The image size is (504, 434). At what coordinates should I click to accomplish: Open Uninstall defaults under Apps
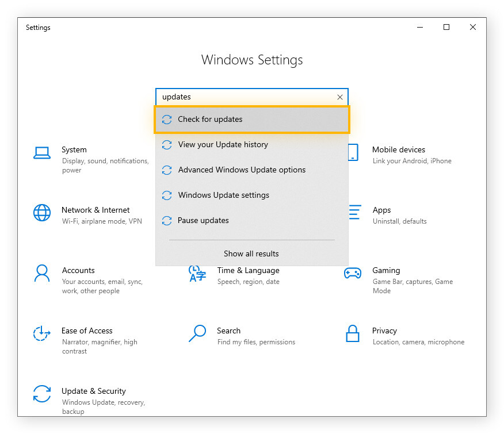[x=401, y=221]
